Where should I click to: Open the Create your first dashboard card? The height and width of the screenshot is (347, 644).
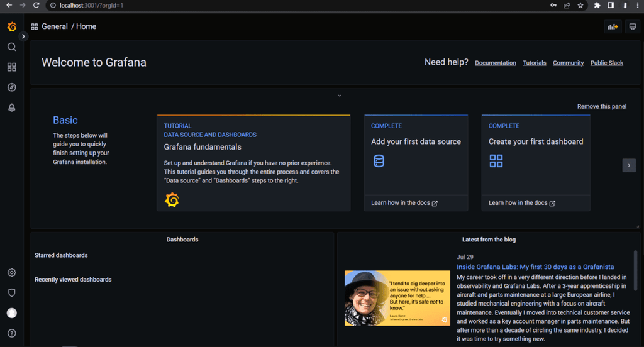[536, 155]
